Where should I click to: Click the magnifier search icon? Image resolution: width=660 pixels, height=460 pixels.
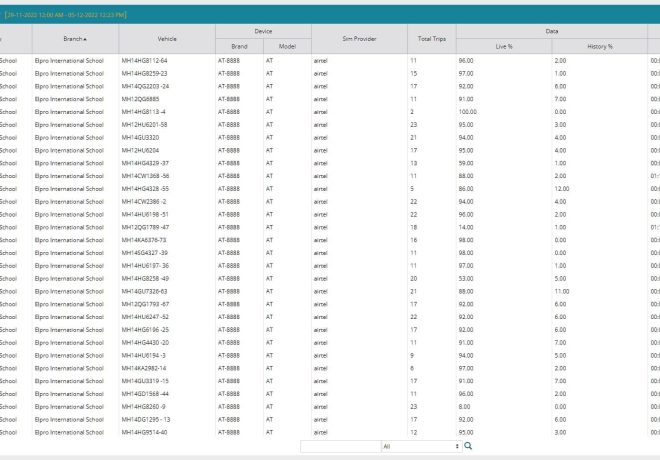coord(468,446)
